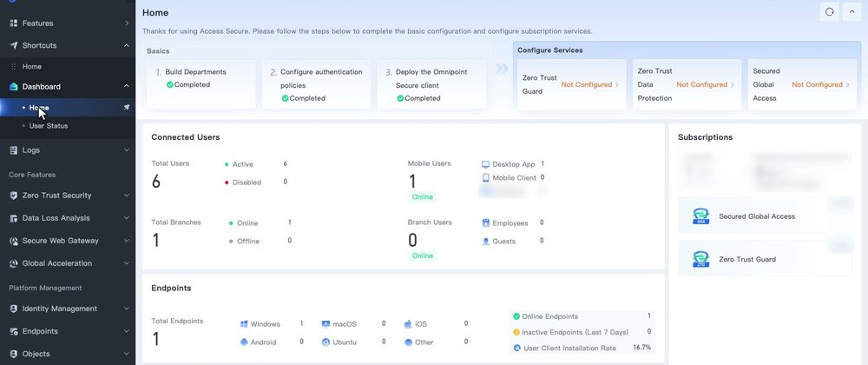The image size is (868, 365).
Task: Expand the Secure Web Gateway chevron
Action: tap(127, 241)
